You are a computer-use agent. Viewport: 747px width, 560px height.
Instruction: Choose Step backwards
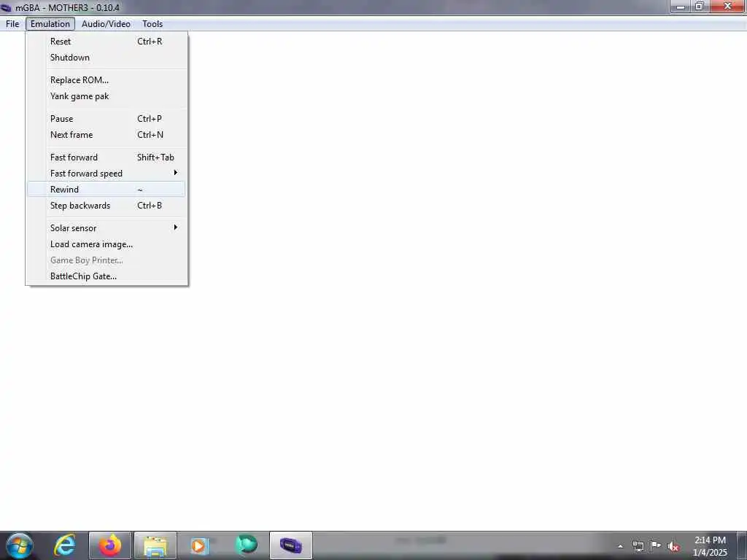(x=107, y=206)
